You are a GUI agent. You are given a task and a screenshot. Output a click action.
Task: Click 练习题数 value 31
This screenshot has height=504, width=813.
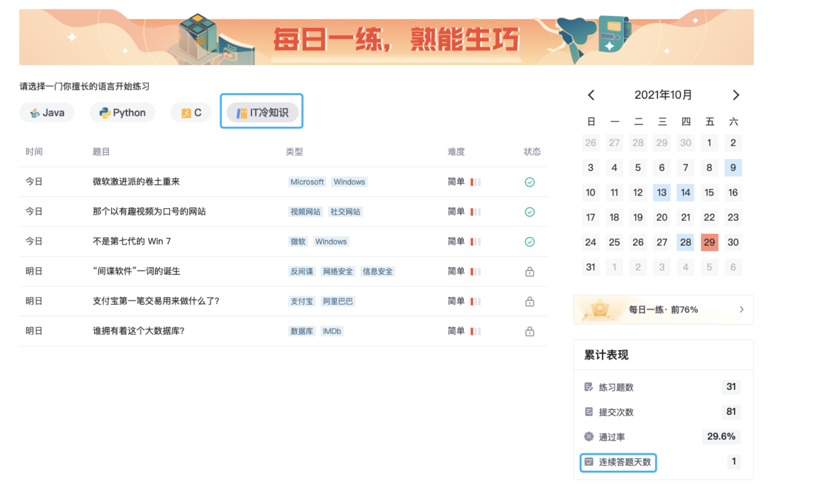point(731,387)
